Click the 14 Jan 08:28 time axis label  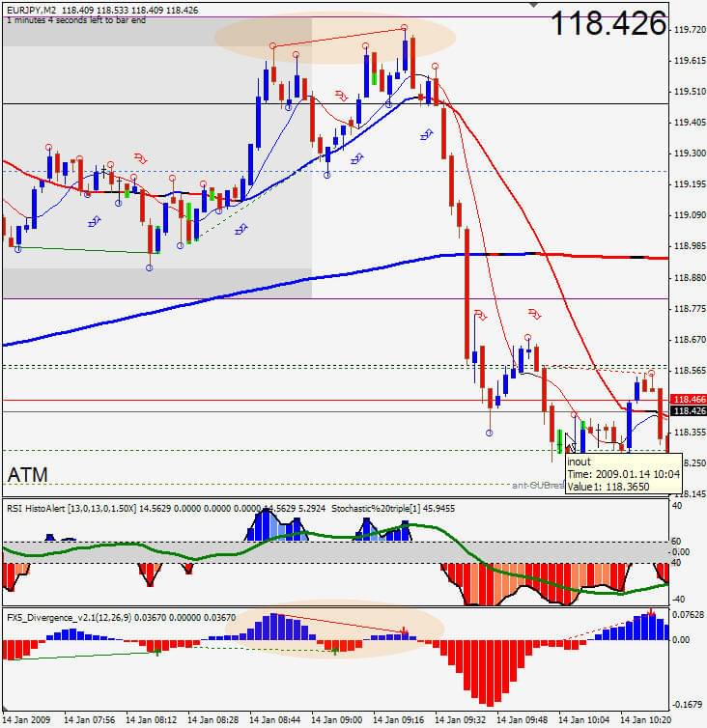tap(213, 720)
